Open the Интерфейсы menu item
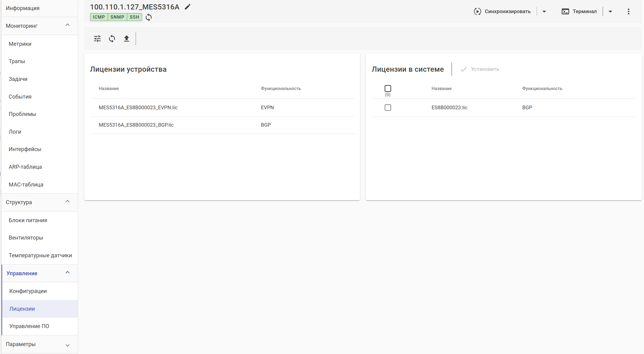The image size is (644, 354). pyautogui.click(x=25, y=149)
